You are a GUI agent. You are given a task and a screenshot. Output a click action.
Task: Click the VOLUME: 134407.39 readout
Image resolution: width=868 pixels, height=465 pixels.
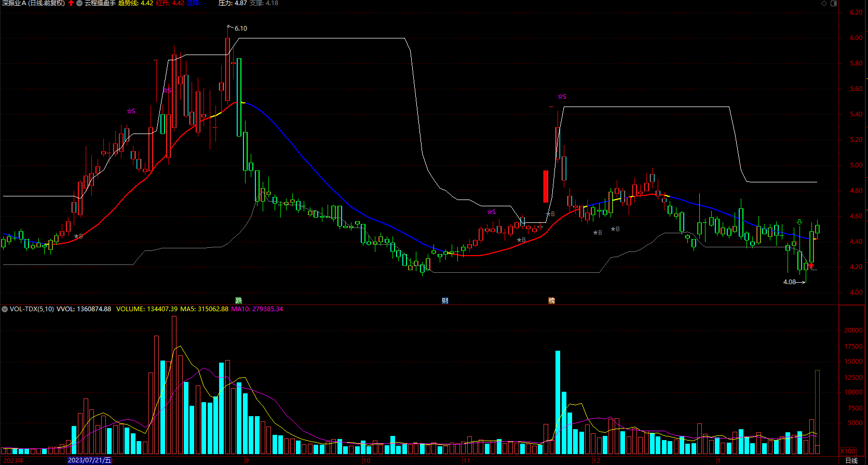(147, 309)
